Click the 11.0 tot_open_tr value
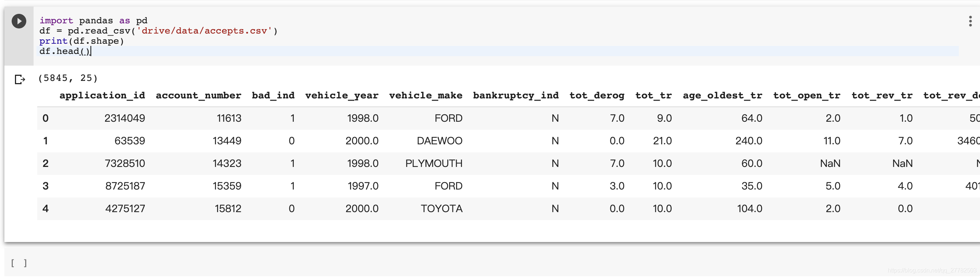980x277 pixels. 832,141
